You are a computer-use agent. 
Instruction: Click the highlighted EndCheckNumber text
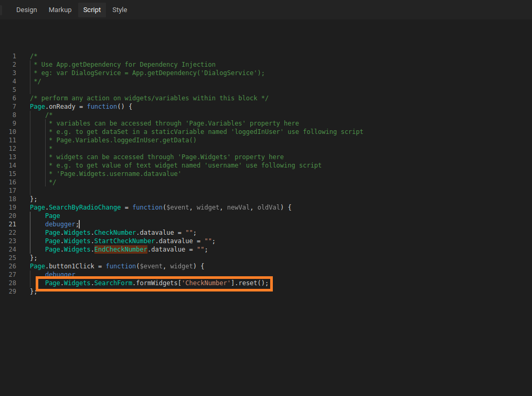[x=120, y=249]
